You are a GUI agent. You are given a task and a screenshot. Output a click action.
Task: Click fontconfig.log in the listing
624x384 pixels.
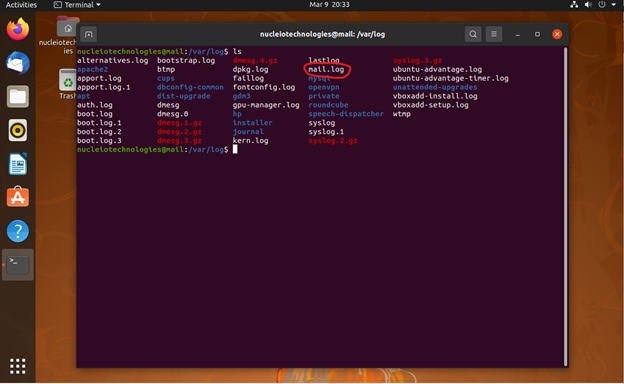[x=264, y=87]
